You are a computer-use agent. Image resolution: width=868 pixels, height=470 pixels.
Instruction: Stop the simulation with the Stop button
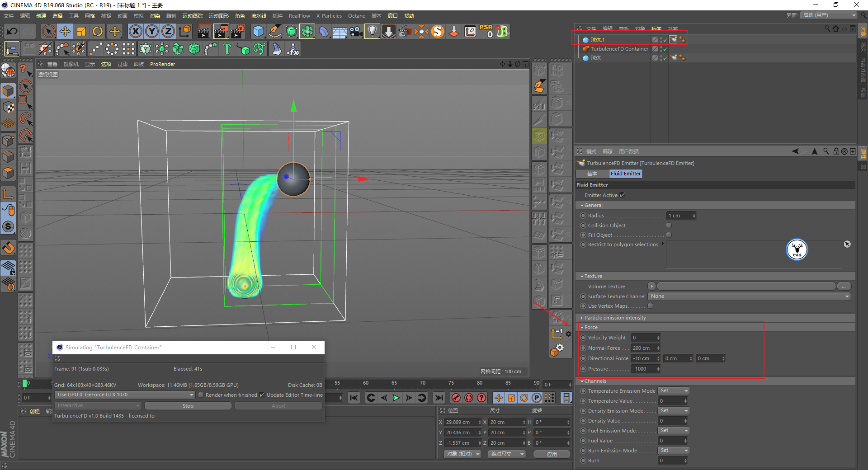(188, 406)
